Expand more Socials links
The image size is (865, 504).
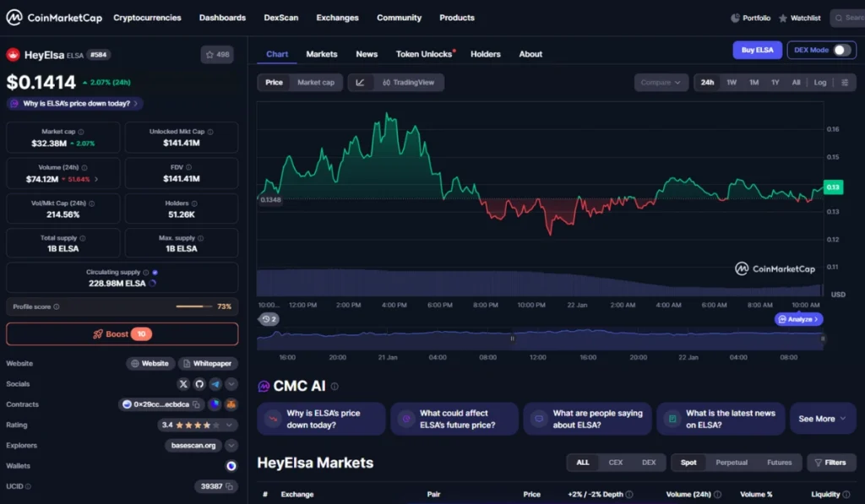[231, 384]
